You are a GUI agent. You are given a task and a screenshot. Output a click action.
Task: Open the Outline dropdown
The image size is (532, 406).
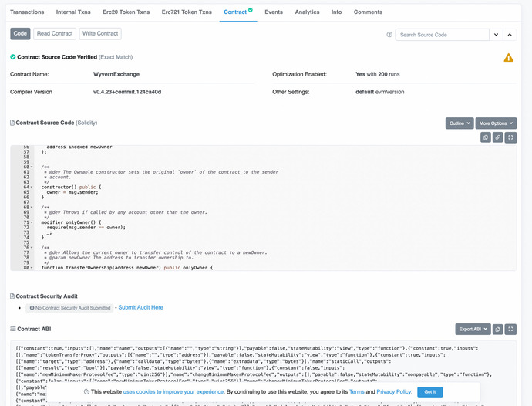pos(459,123)
